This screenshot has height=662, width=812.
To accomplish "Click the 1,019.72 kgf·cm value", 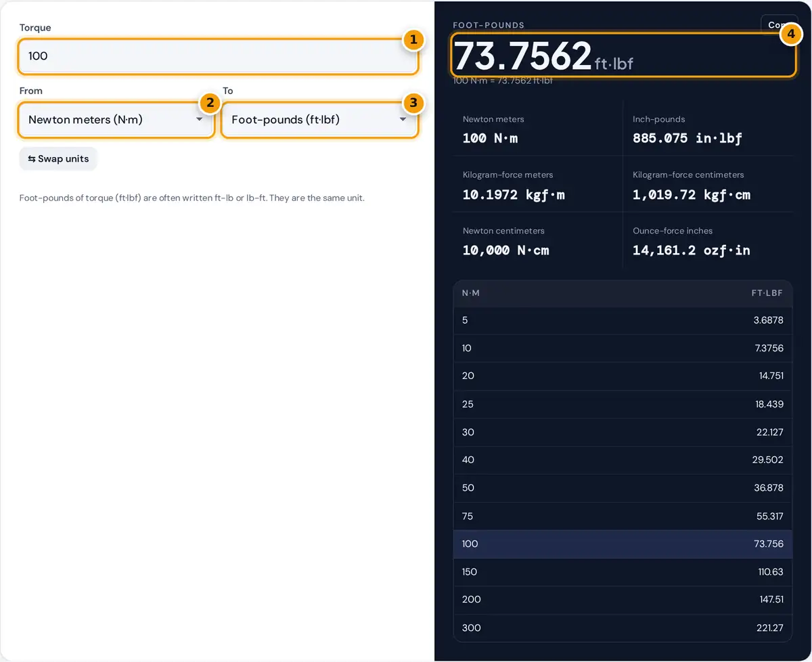I will [x=692, y=195].
